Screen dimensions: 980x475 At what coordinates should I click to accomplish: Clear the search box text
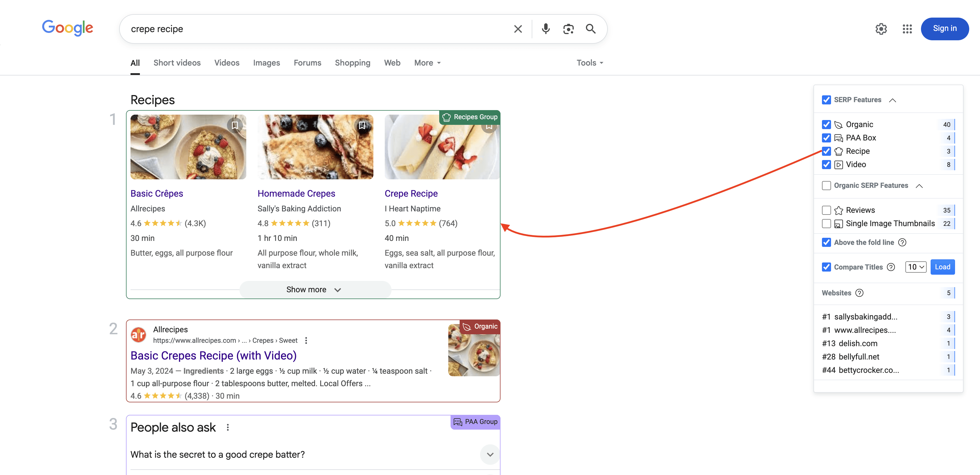click(518, 29)
